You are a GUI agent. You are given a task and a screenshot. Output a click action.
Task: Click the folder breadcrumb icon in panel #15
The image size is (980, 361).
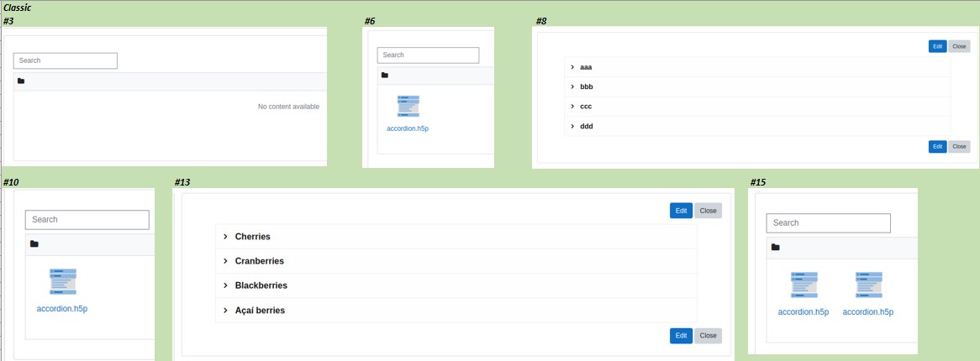click(x=776, y=248)
